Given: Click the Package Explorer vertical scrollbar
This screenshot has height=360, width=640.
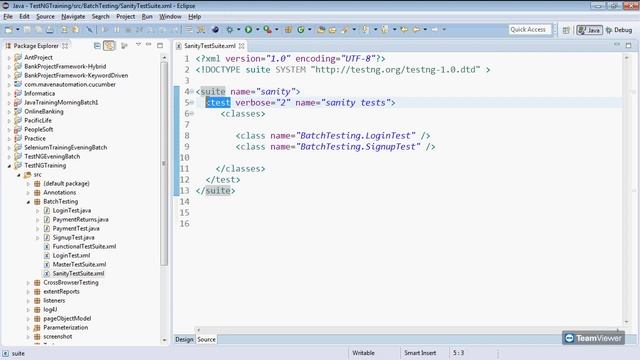Looking at the screenshot, I should (x=164, y=163).
